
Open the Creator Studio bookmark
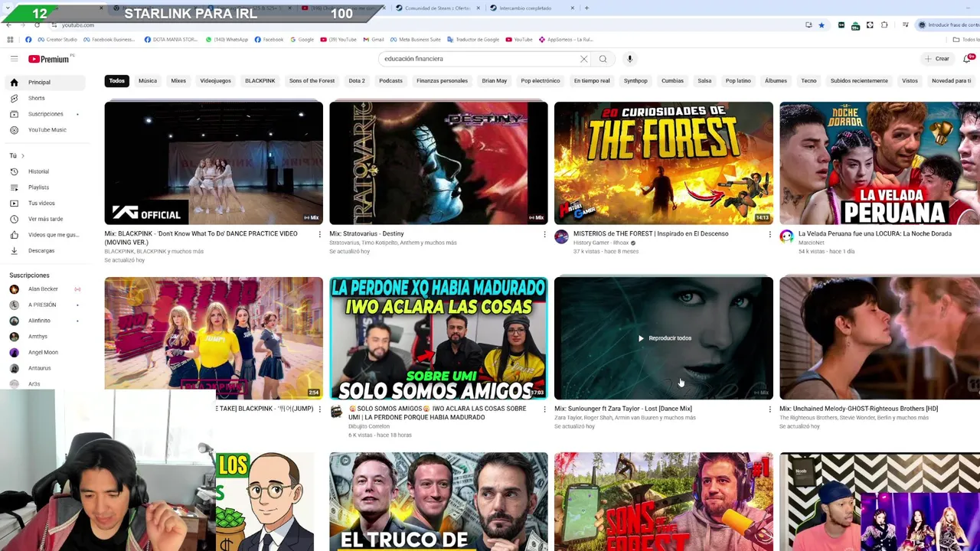tap(57, 39)
